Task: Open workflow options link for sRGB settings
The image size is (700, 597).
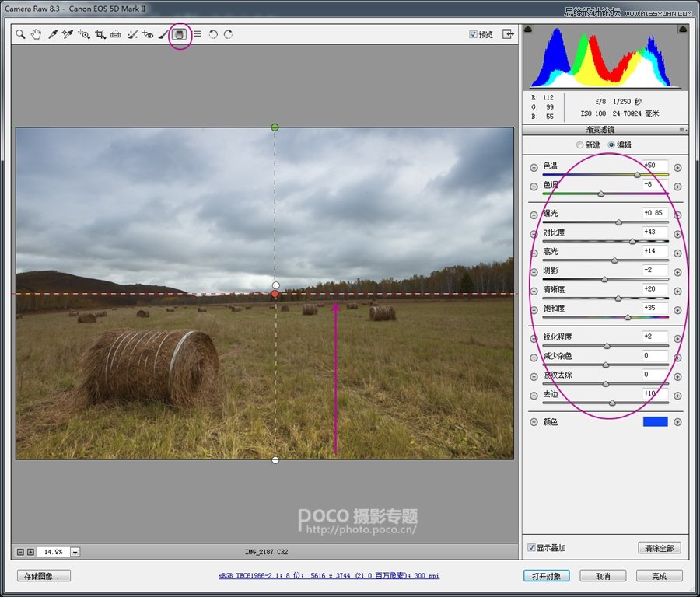Action: [329, 576]
